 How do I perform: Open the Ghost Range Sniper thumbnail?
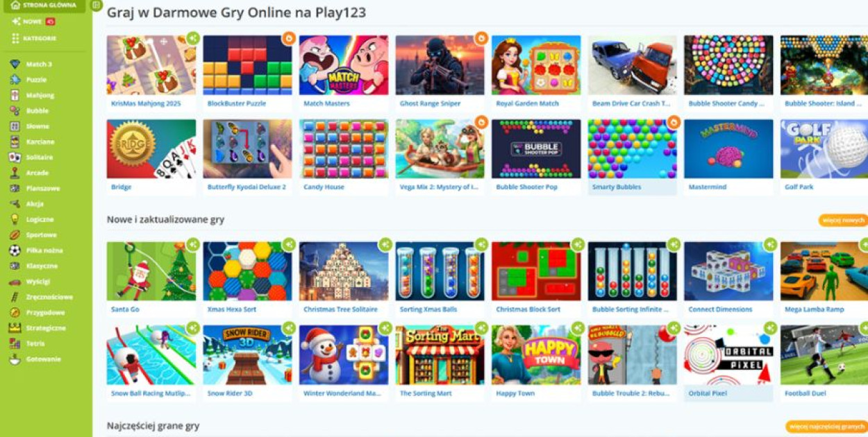click(x=440, y=65)
